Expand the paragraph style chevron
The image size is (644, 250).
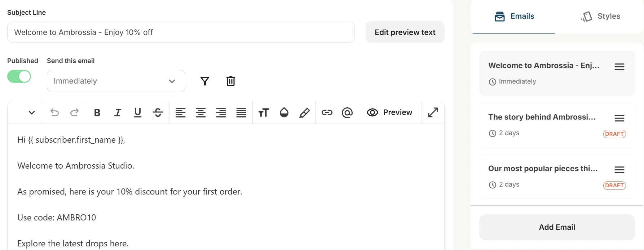pos(32,113)
